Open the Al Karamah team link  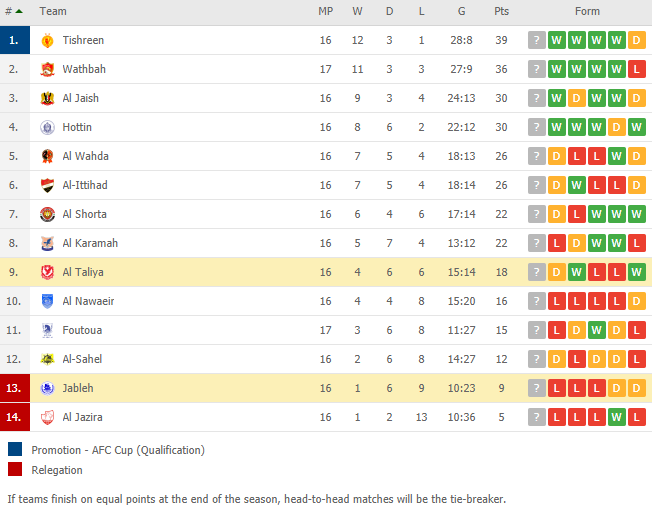[90, 243]
